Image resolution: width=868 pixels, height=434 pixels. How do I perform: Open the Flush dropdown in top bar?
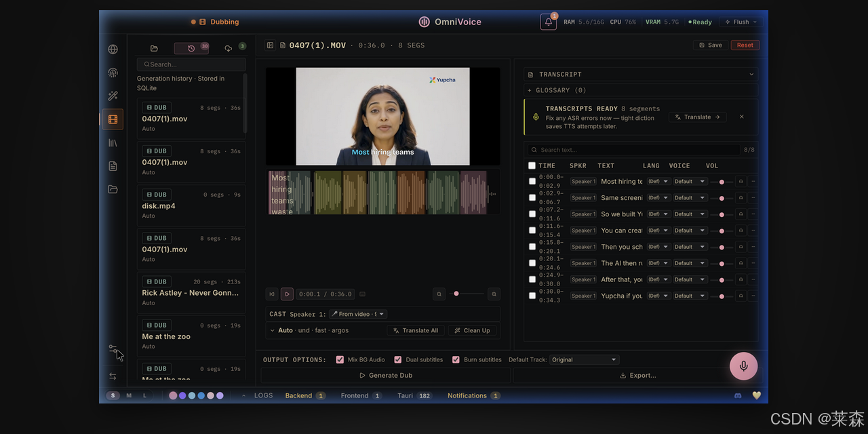coord(741,22)
